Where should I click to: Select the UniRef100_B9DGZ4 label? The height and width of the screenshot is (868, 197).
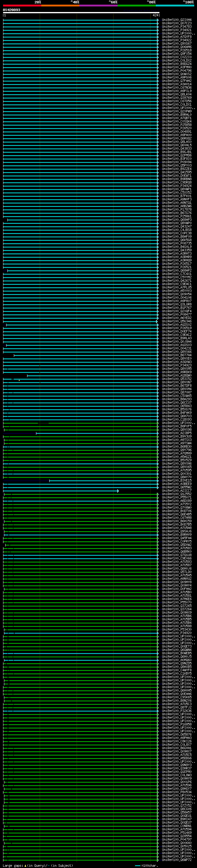pos(177,64)
